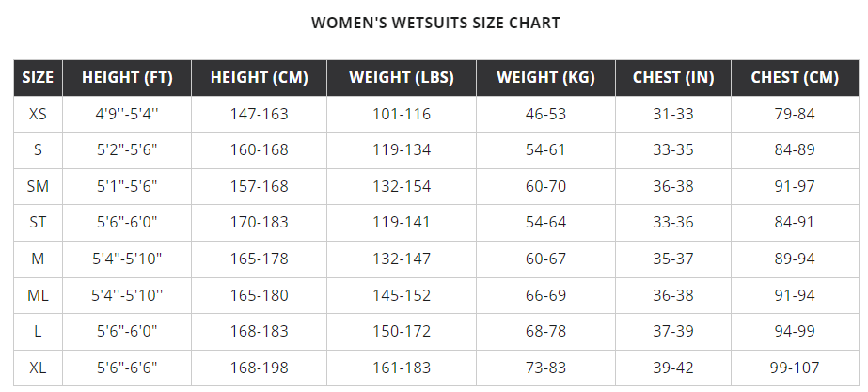The image size is (868, 392).
Task: Click the CHEST (IN) column header
Action: pyautogui.click(x=673, y=78)
